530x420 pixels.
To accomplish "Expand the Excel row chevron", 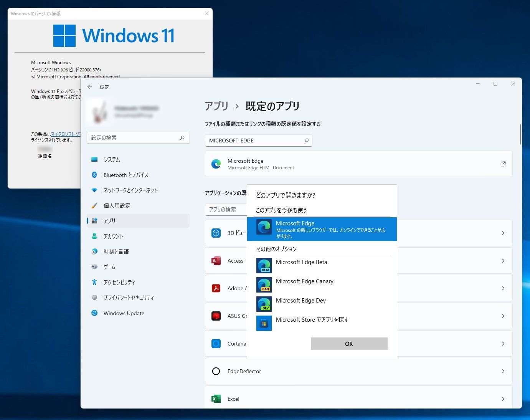I will tap(503, 399).
